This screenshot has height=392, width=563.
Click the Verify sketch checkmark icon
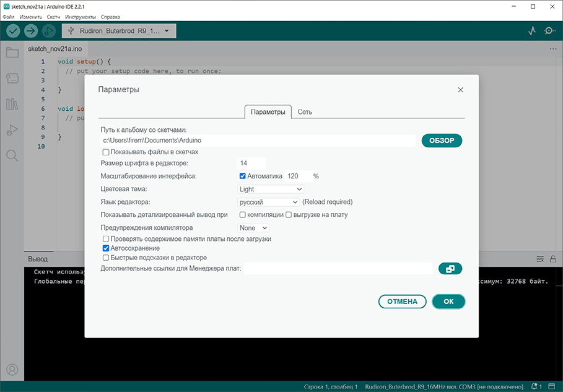pyautogui.click(x=13, y=31)
